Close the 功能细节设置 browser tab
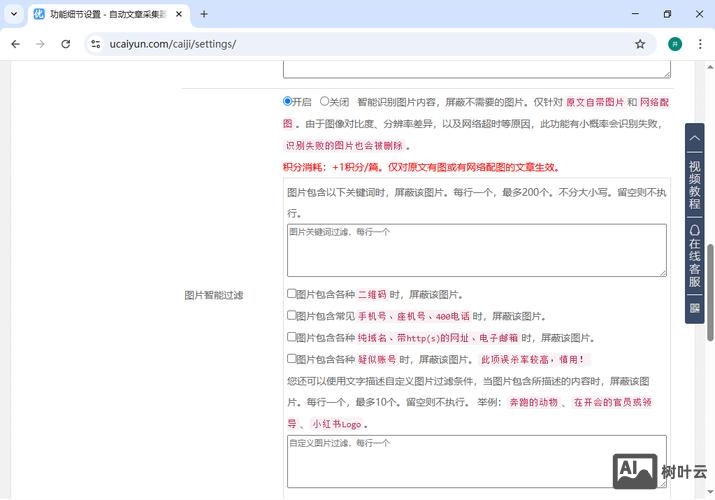 tap(179, 14)
